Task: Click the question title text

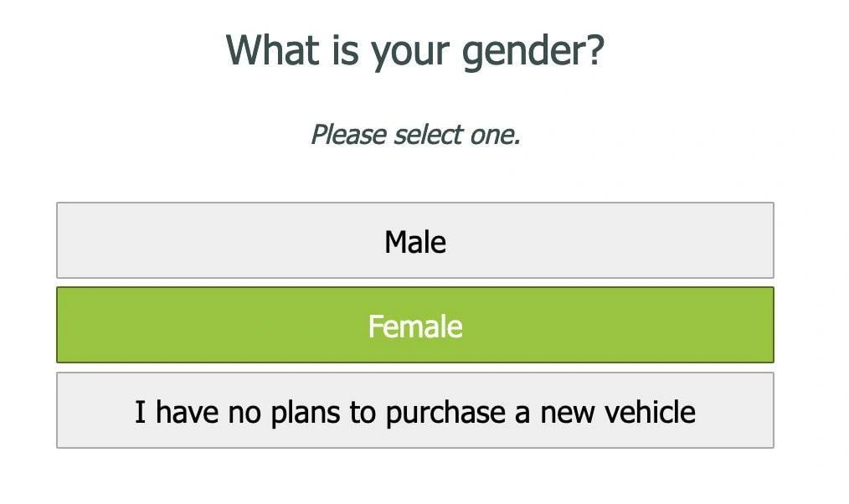Action: coord(415,50)
